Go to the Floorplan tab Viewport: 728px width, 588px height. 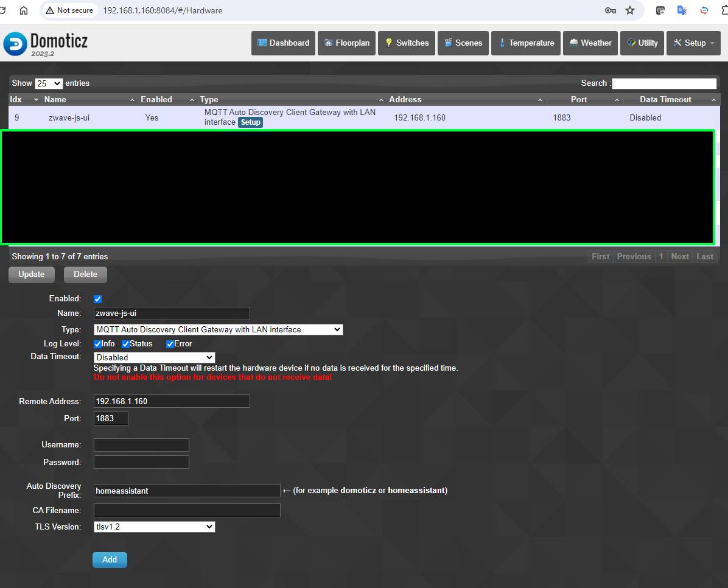coord(346,43)
